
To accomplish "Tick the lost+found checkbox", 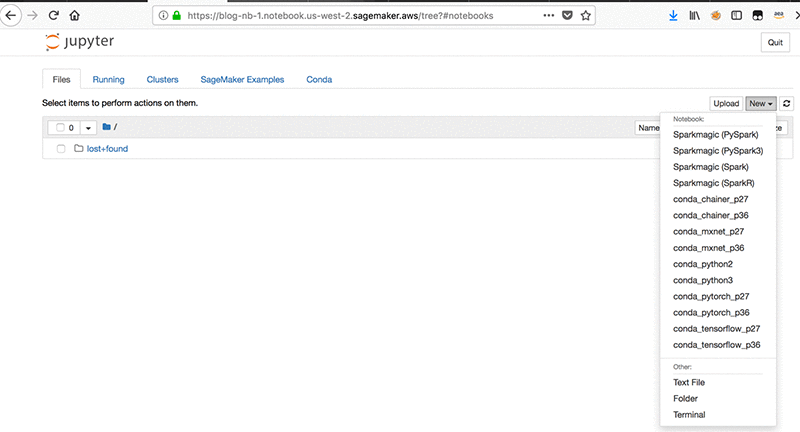I will pos(61,149).
